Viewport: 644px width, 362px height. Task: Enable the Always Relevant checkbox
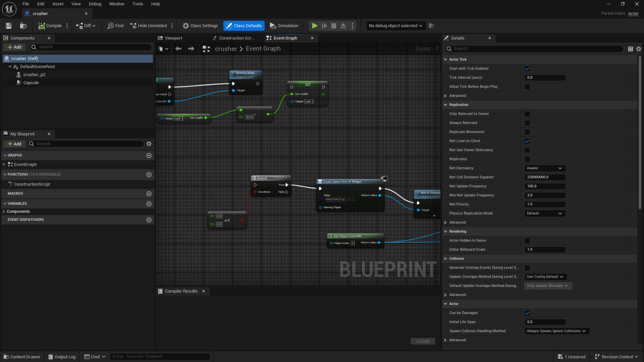[527, 123]
